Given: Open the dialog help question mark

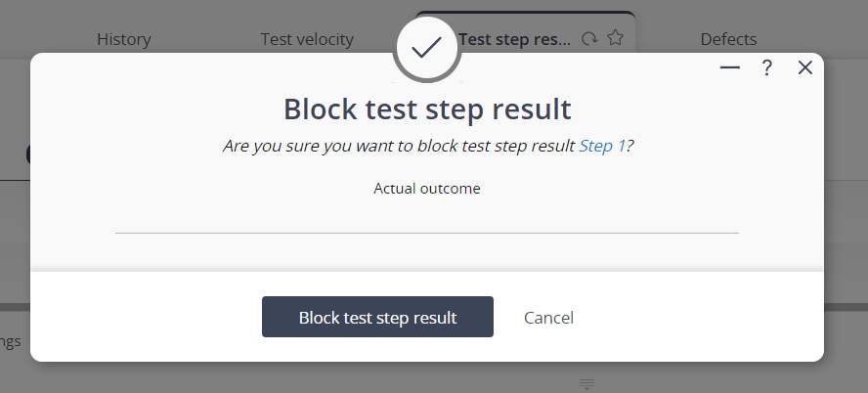Looking at the screenshot, I should pyautogui.click(x=767, y=67).
